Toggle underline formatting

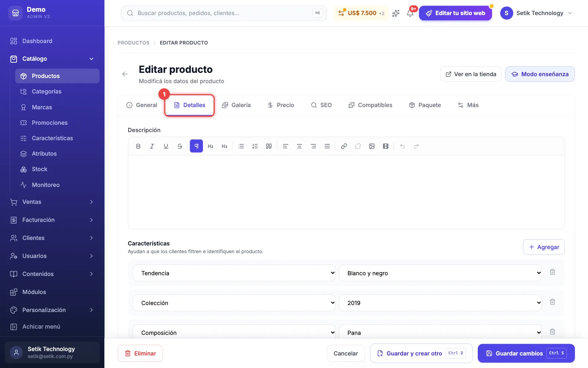coord(166,146)
